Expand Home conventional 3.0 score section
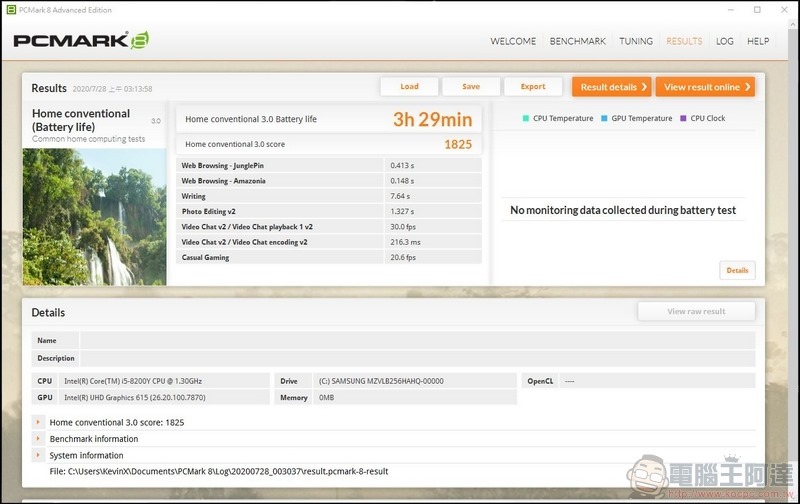 (x=39, y=422)
